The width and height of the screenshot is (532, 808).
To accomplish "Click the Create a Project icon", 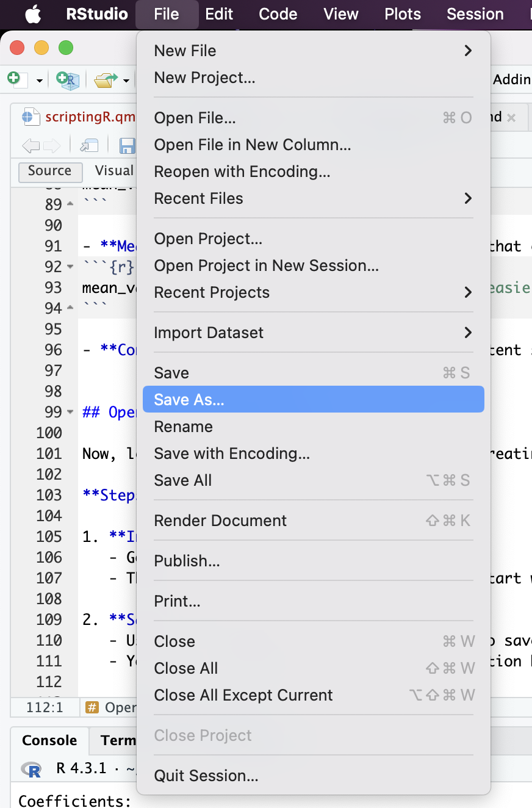I will coord(67,79).
